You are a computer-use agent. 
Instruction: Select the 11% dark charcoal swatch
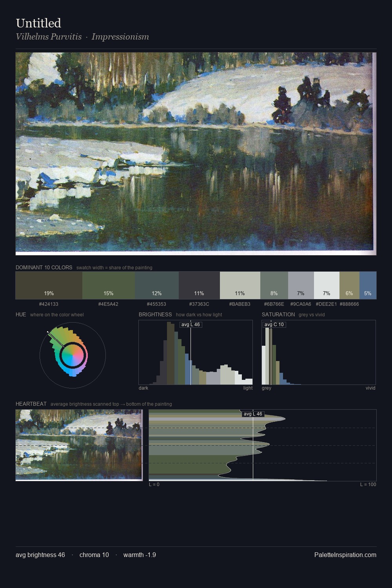199,285
